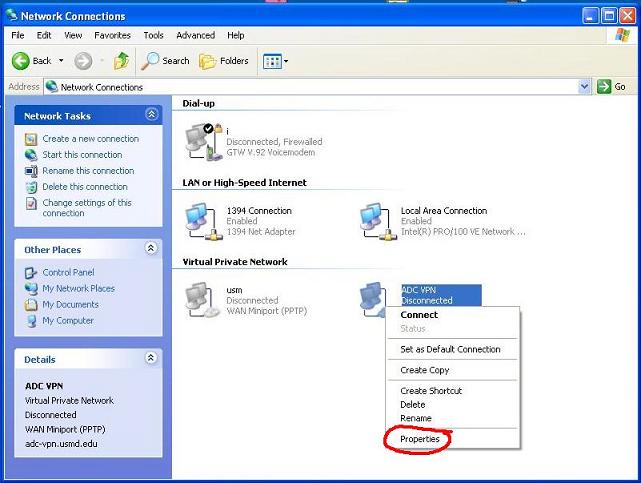Click the 1394 Connection name text
641x483 pixels.
click(259, 211)
